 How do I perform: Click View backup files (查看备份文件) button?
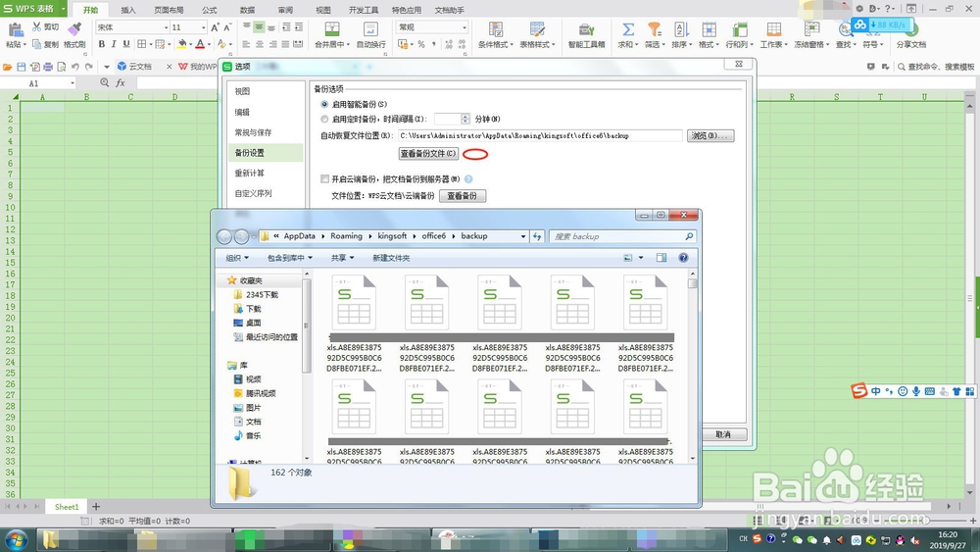(x=428, y=153)
